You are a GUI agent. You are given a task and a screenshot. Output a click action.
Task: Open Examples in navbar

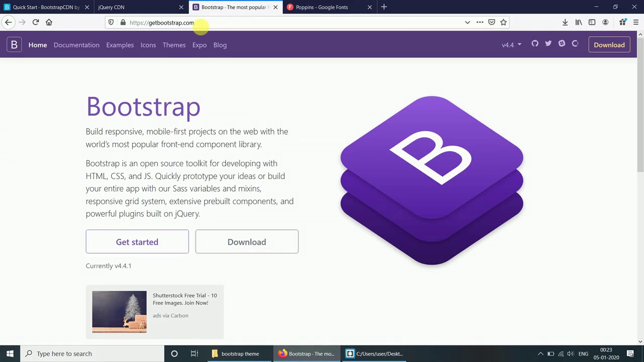click(x=120, y=45)
